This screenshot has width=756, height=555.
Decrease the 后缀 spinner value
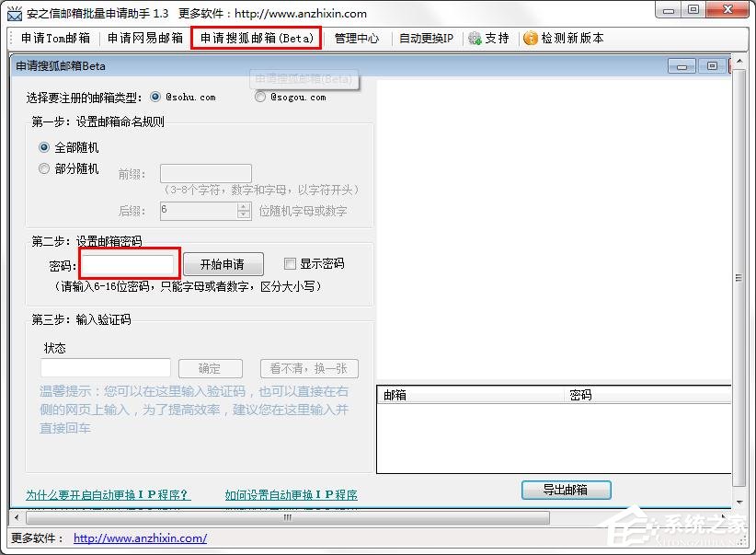click(x=244, y=214)
